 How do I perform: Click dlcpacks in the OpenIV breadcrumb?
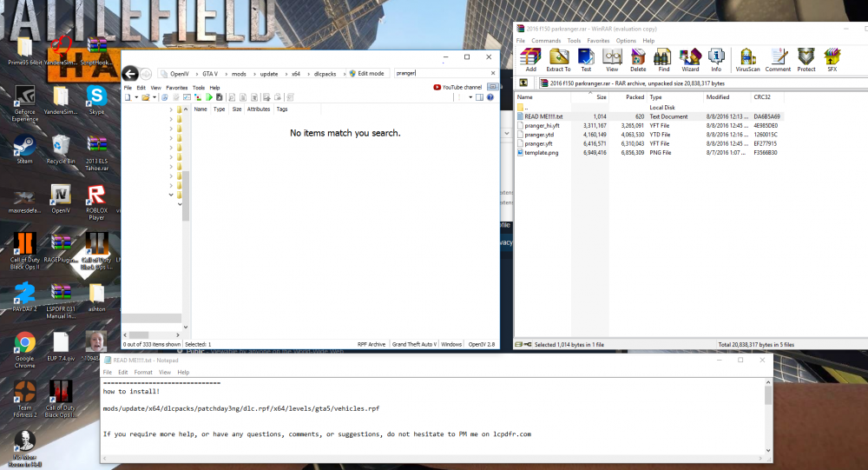(x=325, y=74)
